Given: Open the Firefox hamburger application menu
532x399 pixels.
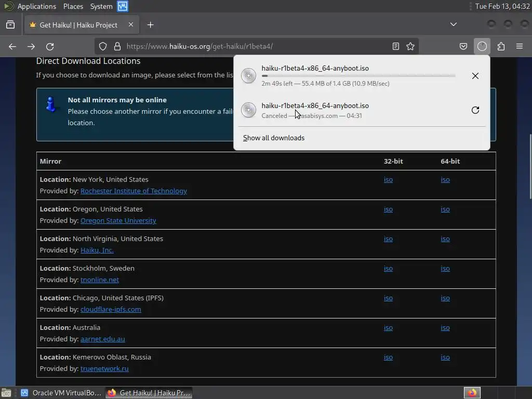Looking at the screenshot, I should [x=520, y=46].
